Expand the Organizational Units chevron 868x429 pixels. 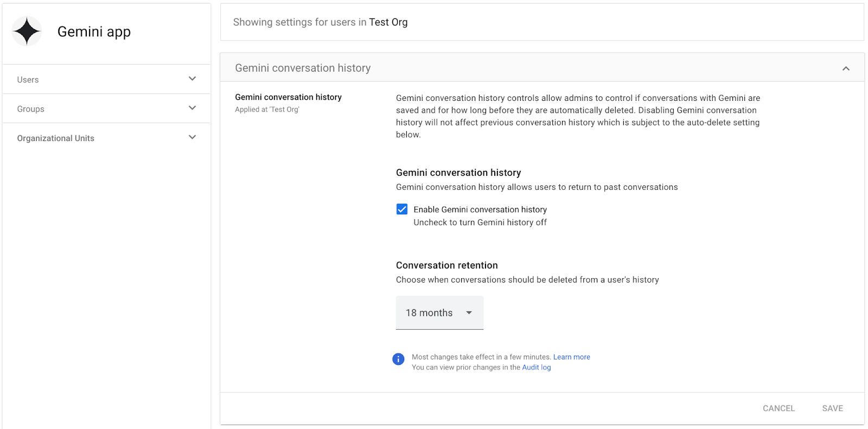pyautogui.click(x=192, y=137)
